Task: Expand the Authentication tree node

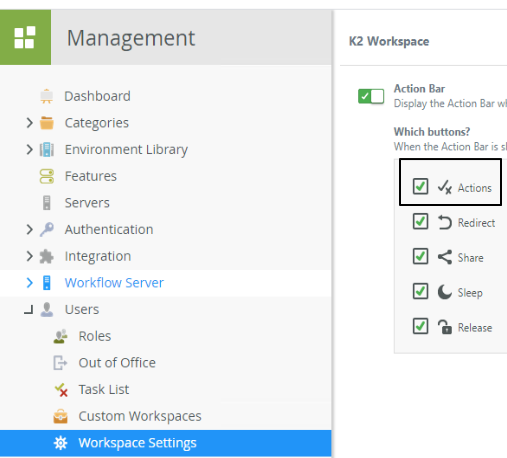Action: [30, 229]
